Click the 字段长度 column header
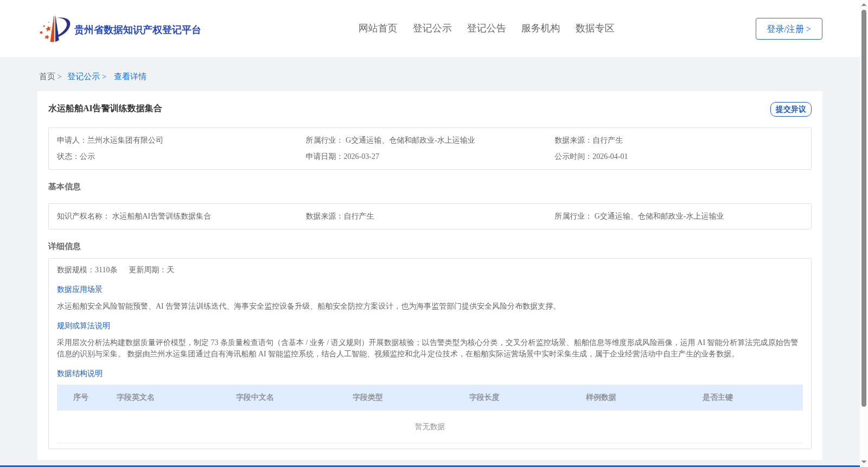868x467 pixels. pos(484,398)
